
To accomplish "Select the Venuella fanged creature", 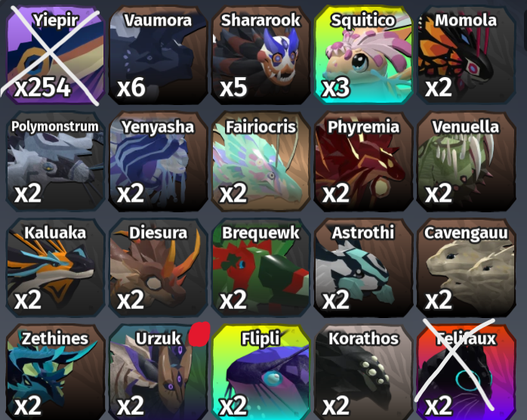I will 466,162.
